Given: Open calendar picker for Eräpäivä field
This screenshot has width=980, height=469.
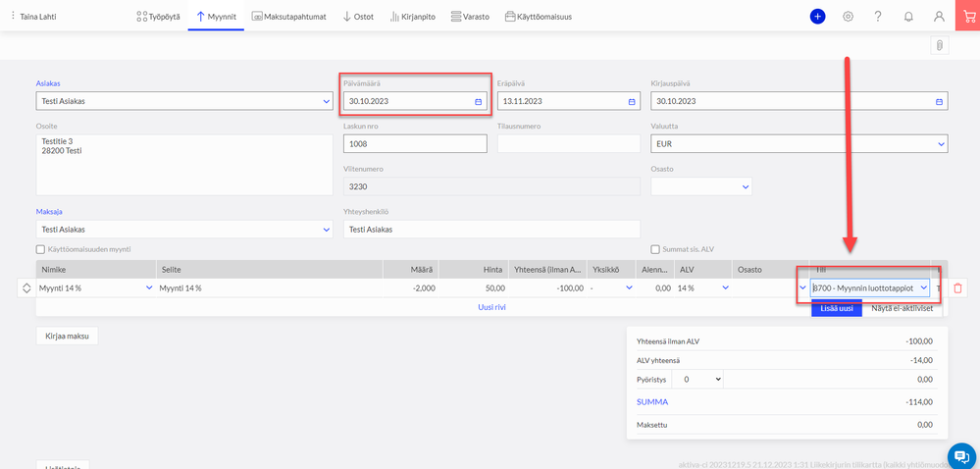Looking at the screenshot, I should [x=631, y=101].
